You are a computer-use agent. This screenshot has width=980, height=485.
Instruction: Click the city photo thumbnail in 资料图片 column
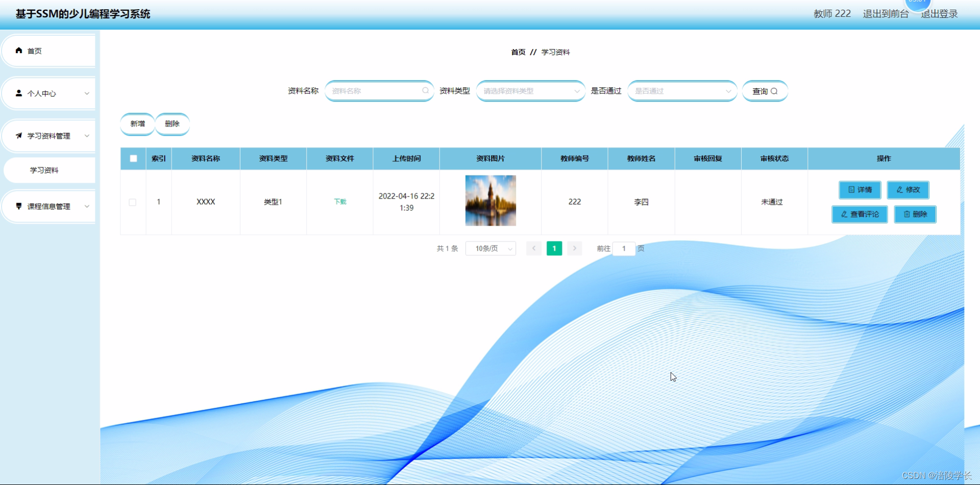490,201
